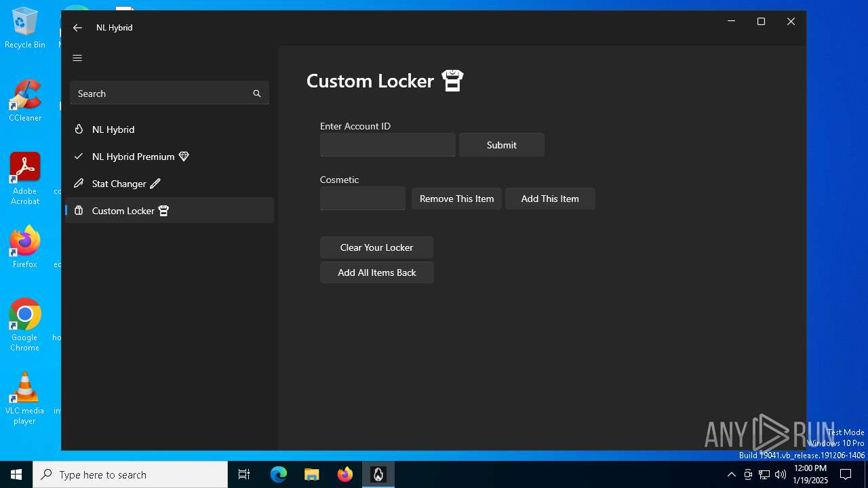Screen dimensions: 868x488
Task: Launch Microsoft Edge from the taskbar
Action: pos(279,474)
